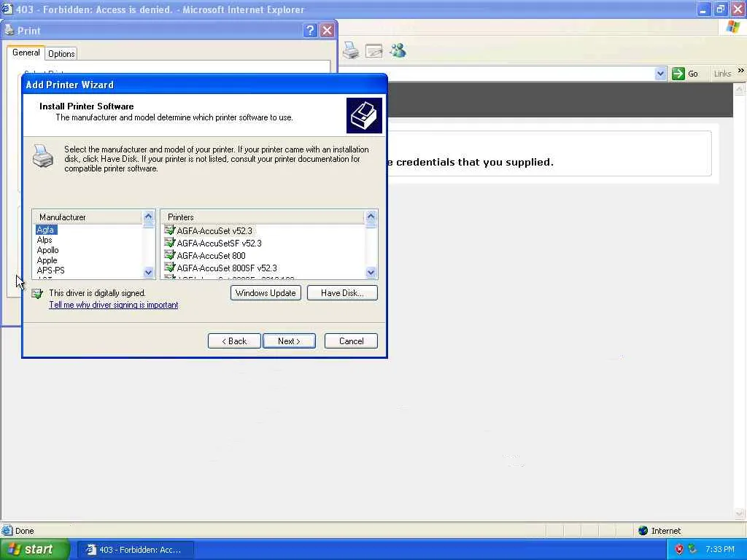Image resolution: width=747 pixels, height=560 pixels.
Task: Click the Have Disk button
Action: click(342, 293)
